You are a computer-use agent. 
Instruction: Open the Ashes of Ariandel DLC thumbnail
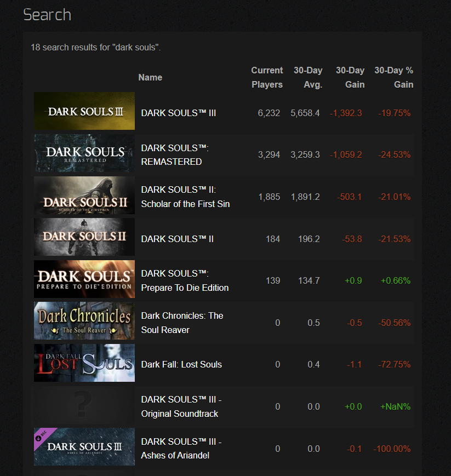[x=84, y=446]
